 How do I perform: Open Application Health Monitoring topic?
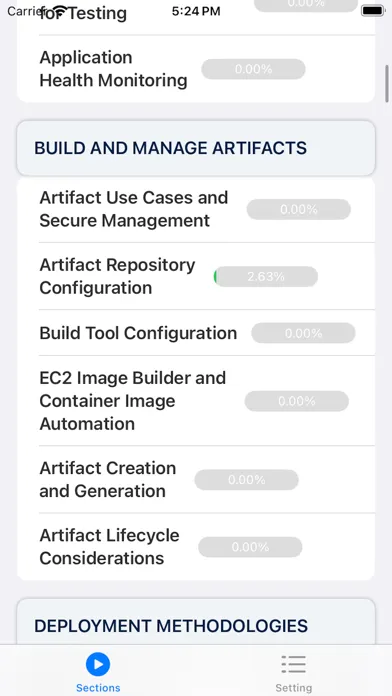point(196,69)
